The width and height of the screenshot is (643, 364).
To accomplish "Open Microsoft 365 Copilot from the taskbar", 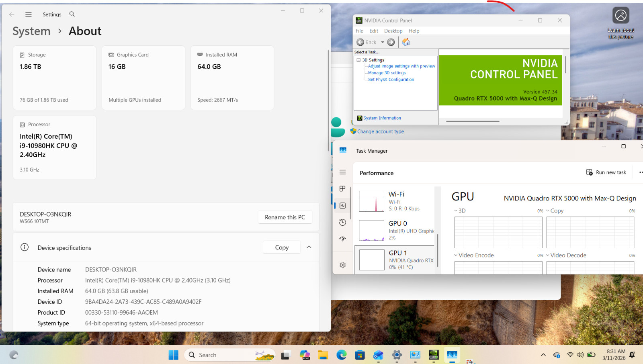I will pos(305,355).
